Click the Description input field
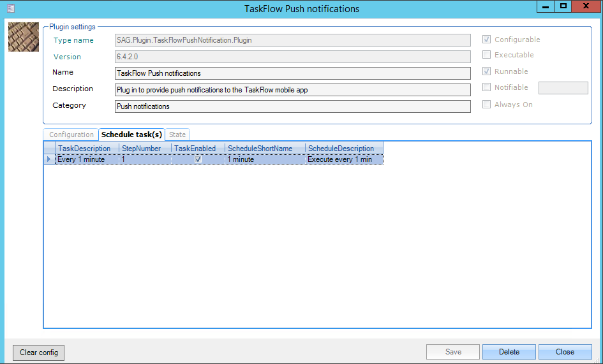The height and width of the screenshot is (364, 603). coord(293,89)
